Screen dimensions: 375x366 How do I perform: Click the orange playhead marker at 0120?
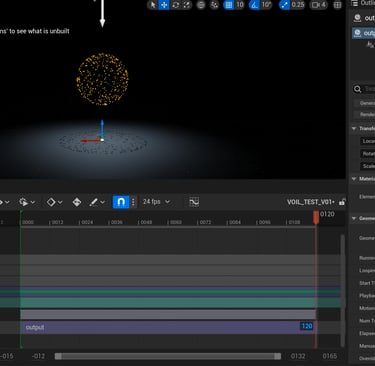(316, 217)
